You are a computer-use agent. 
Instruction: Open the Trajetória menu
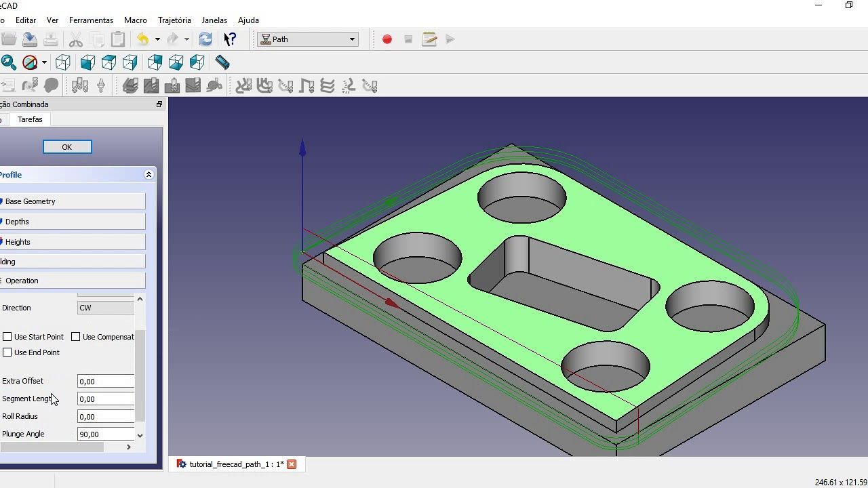coord(174,20)
